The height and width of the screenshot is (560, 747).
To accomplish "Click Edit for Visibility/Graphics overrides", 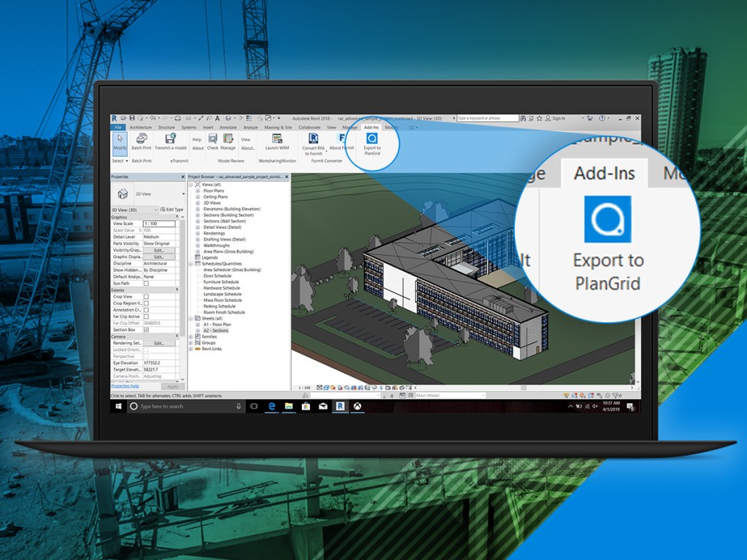I will pos(159,250).
